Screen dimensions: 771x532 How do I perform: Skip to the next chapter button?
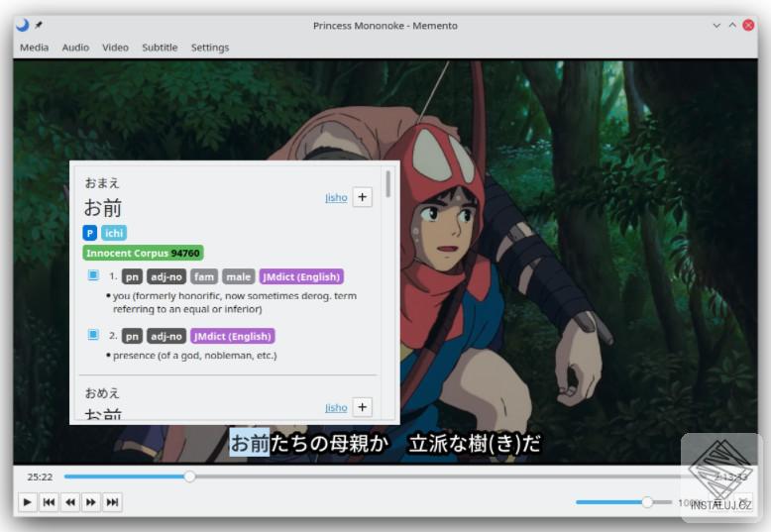pos(113,502)
